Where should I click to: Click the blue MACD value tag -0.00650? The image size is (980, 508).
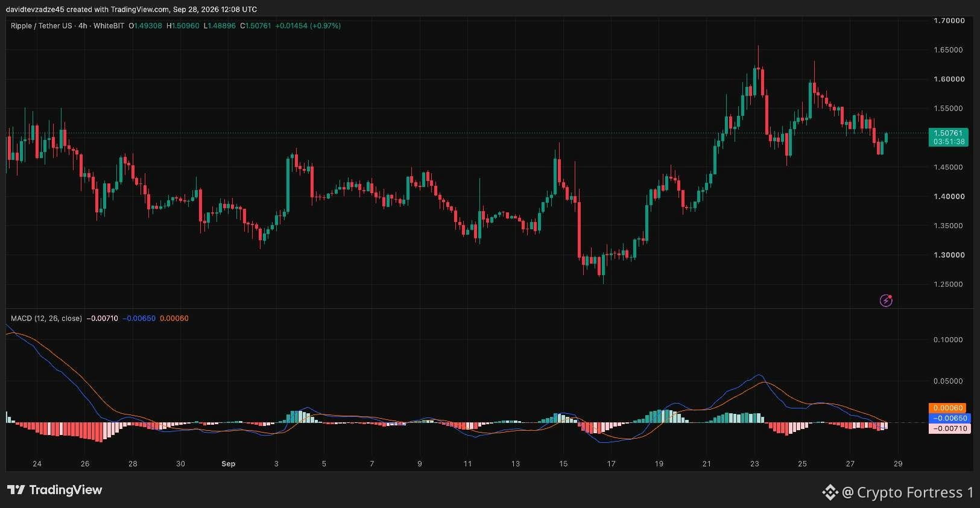[x=950, y=418]
